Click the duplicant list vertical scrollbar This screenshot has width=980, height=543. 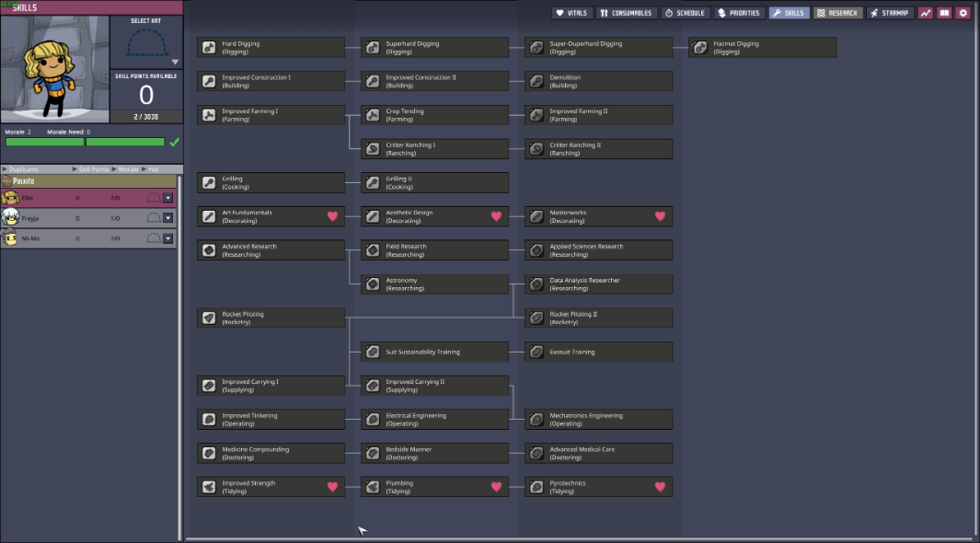pyautogui.click(x=180, y=357)
